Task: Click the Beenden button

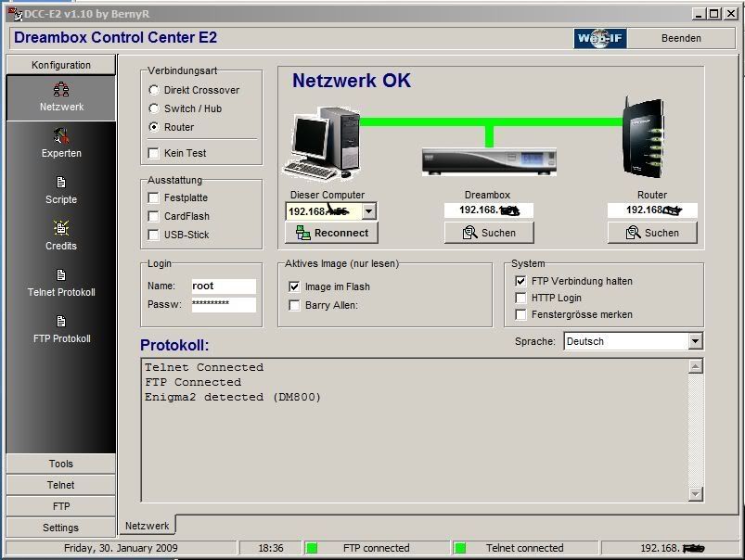Action: pos(681,38)
